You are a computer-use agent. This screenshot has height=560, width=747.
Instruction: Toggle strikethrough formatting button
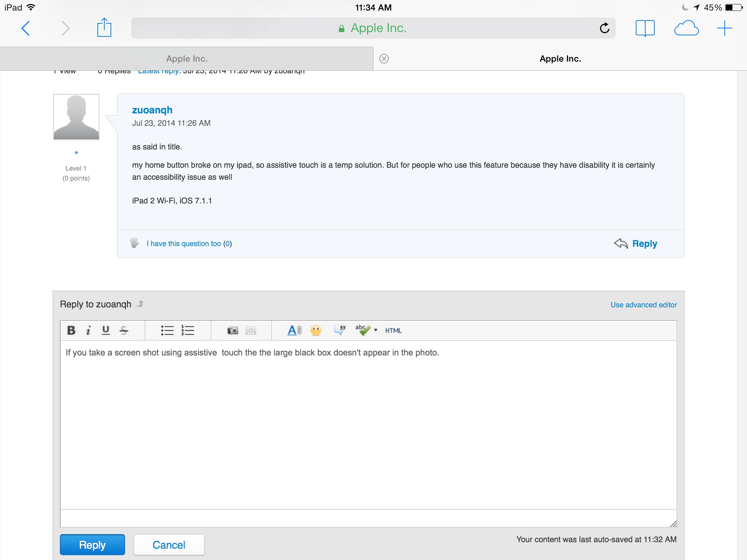pos(124,330)
